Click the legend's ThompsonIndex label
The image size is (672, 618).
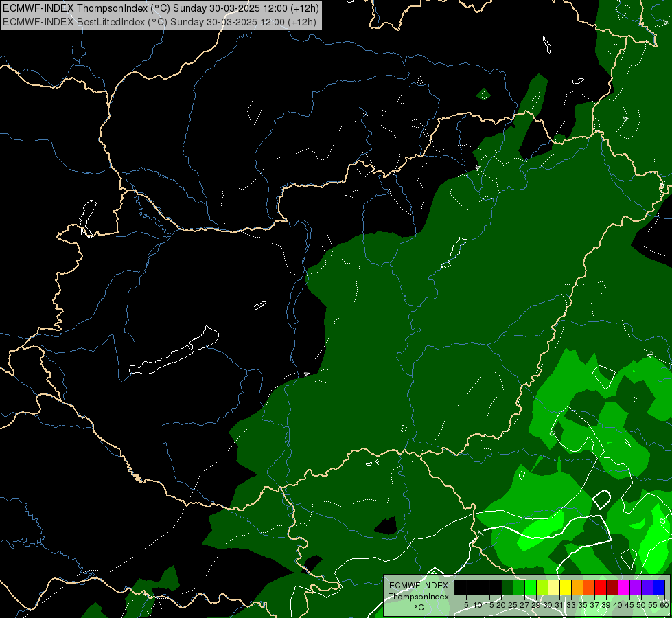[419, 597]
